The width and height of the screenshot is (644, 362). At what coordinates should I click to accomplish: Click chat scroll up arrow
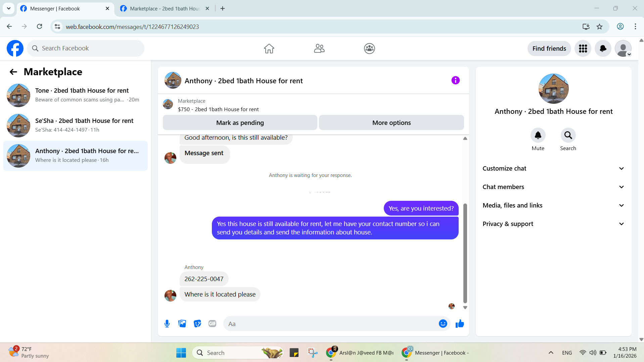point(465,138)
